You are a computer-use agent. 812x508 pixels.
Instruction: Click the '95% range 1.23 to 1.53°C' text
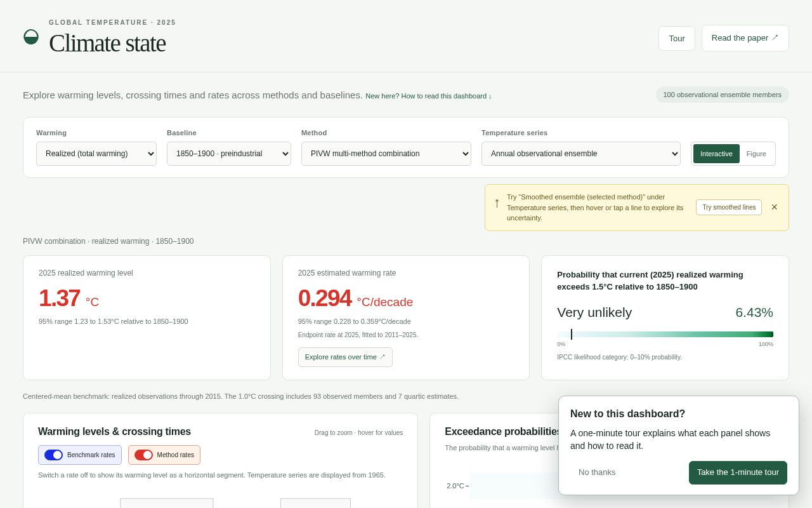(x=114, y=321)
